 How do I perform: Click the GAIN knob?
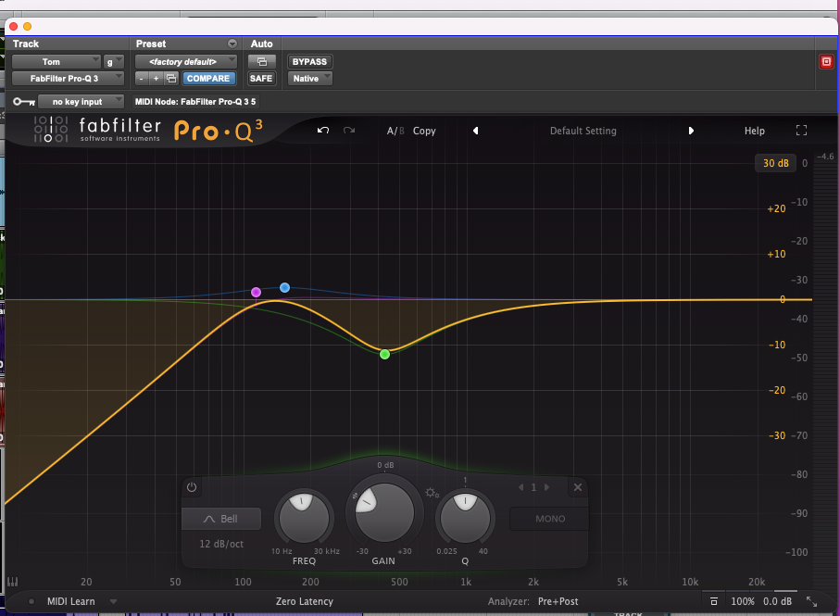point(384,512)
